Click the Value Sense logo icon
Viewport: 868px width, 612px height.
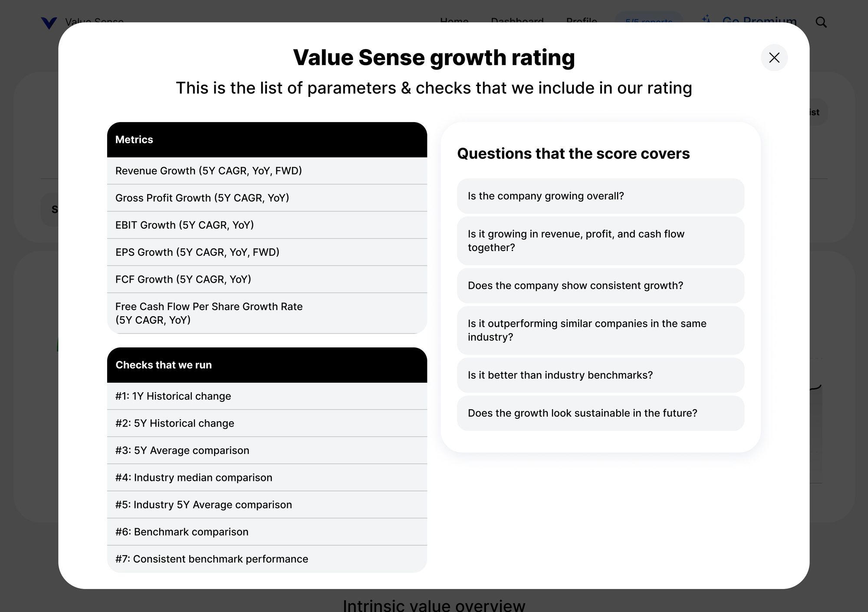(49, 23)
